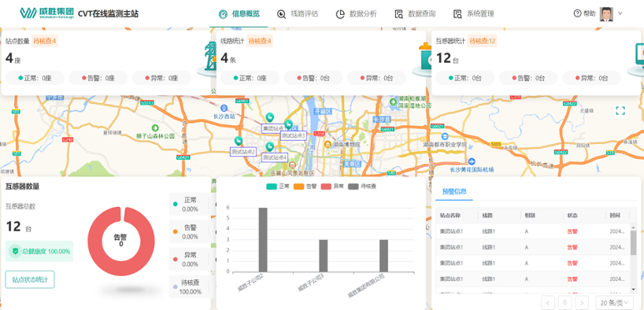
Task: Toggle the 异常 0.00% donut legend item
Action: [x=189, y=259]
